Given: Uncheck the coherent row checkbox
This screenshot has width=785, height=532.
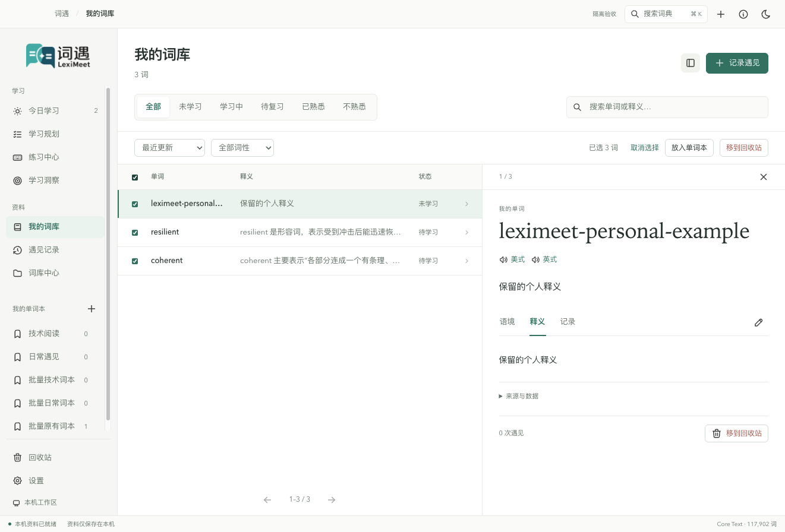Looking at the screenshot, I should 135,261.
